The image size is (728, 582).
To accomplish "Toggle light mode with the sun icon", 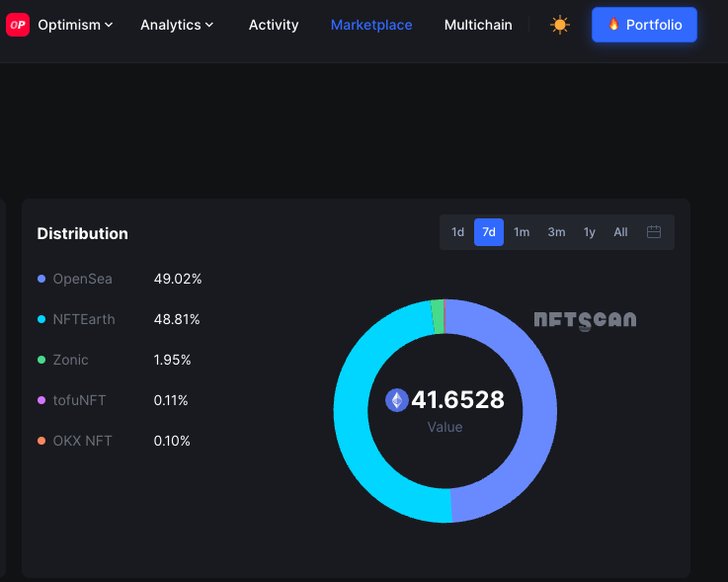I will (x=559, y=25).
